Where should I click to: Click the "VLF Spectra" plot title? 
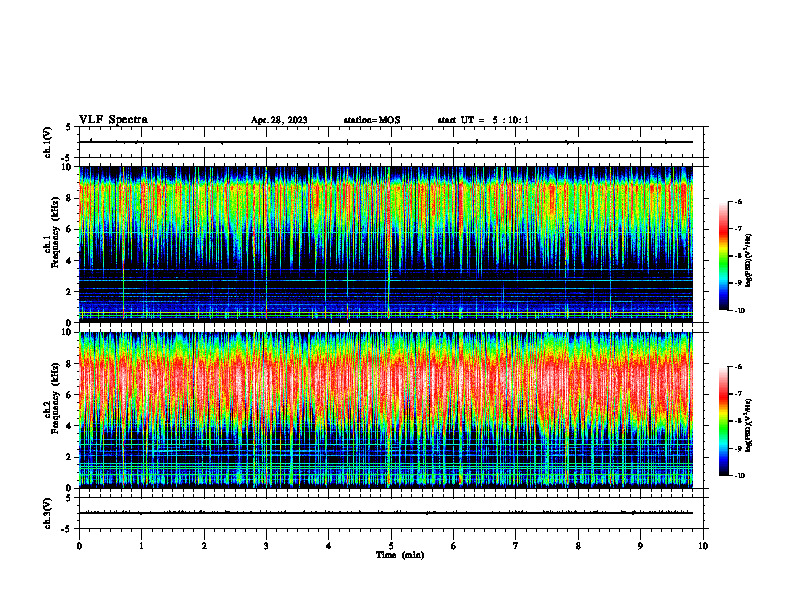(x=114, y=120)
